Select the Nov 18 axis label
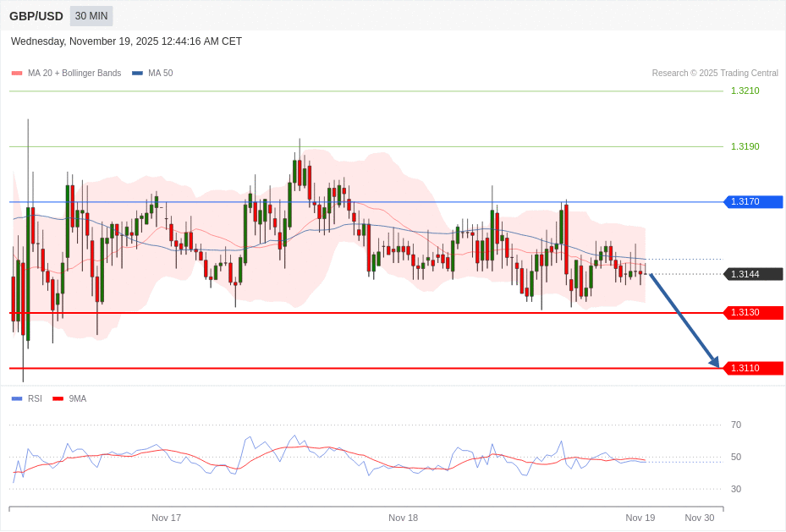Viewport: 786px width, 532px height. [x=403, y=518]
